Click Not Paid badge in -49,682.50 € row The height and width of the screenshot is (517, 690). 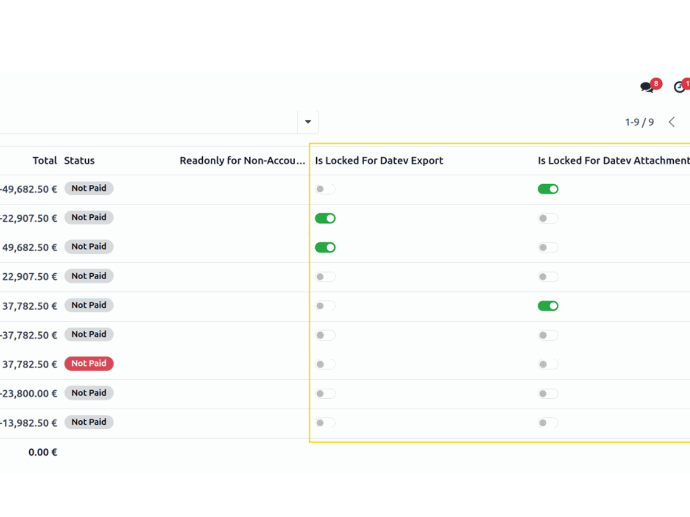[89, 188]
